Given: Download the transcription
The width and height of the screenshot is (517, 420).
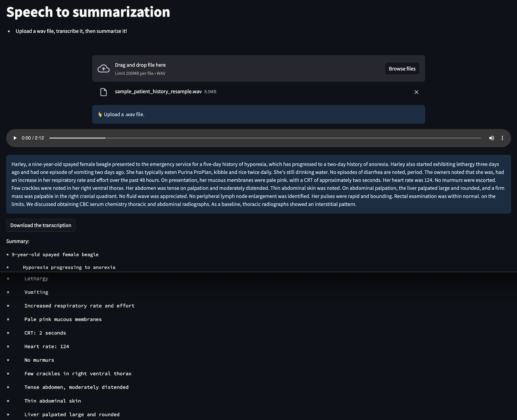Looking at the screenshot, I should (41, 225).
